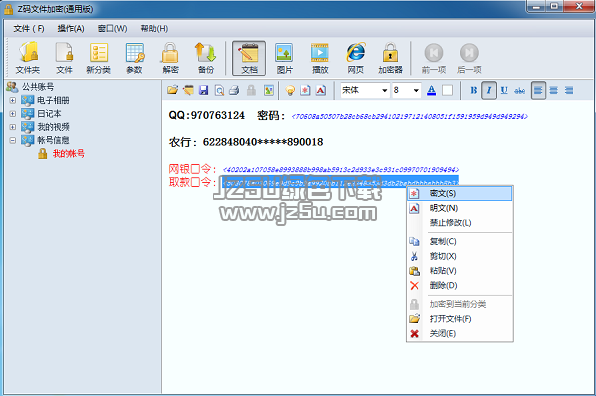The width and height of the screenshot is (596, 396).
Task: Select 粘贴(V) paste in context menu
Action: pos(460,271)
